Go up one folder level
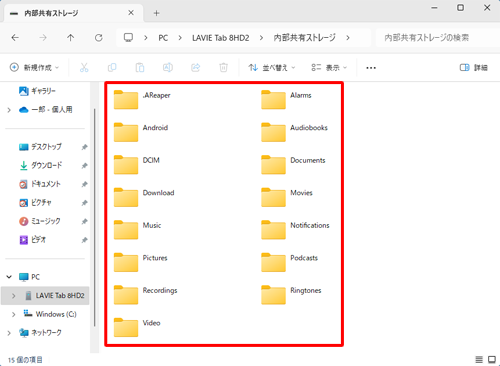This screenshot has width=500, height=366. point(70,38)
